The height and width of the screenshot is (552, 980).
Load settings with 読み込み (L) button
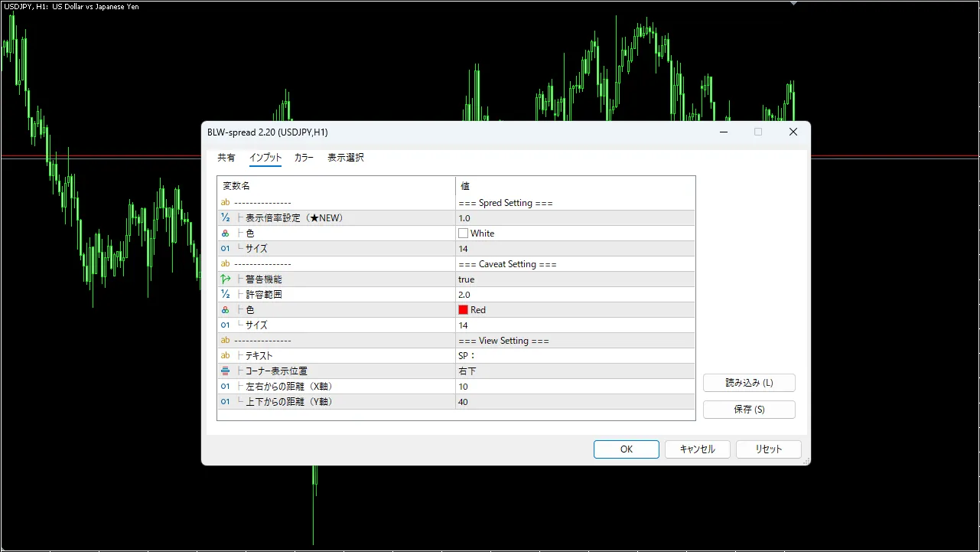point(749,383)
